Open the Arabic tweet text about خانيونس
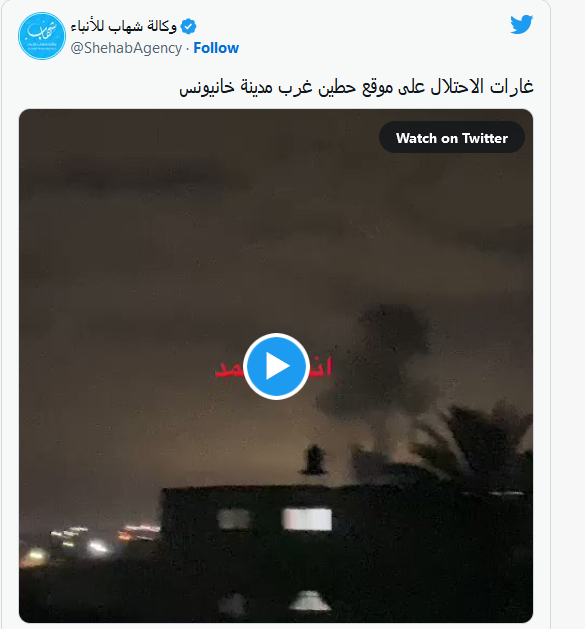Viewport: 585px width, 629px height. click(356, 86)
